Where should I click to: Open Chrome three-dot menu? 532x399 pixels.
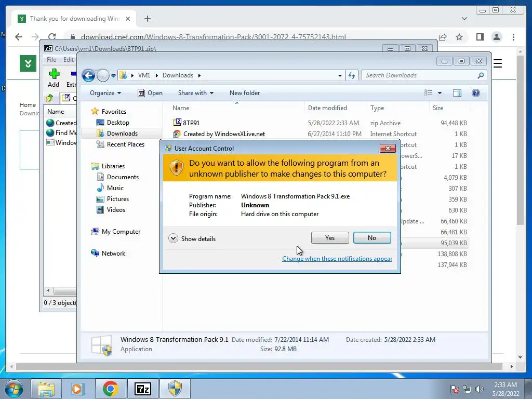point(513,37)
